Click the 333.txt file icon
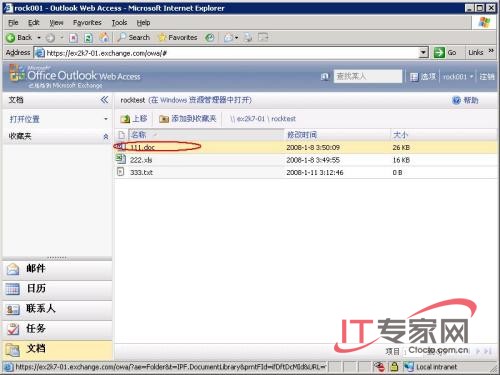The image size is (500, 375). (120, 172)
